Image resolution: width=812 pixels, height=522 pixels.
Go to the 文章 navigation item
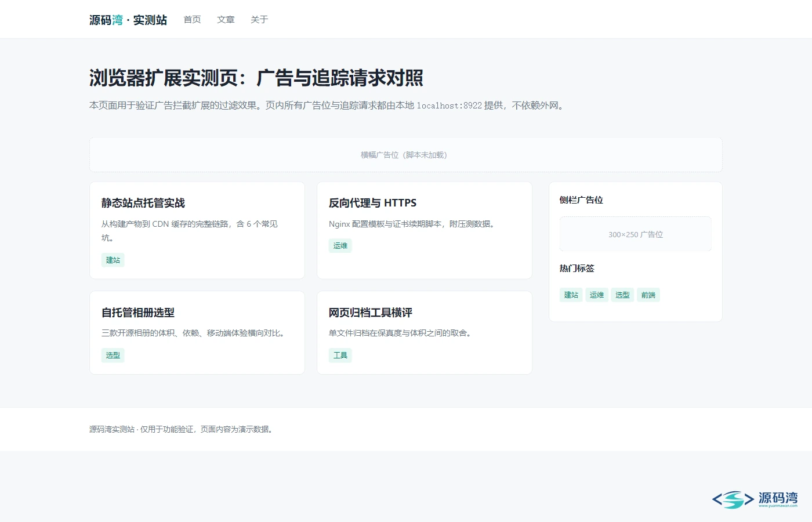click(226, 20)
